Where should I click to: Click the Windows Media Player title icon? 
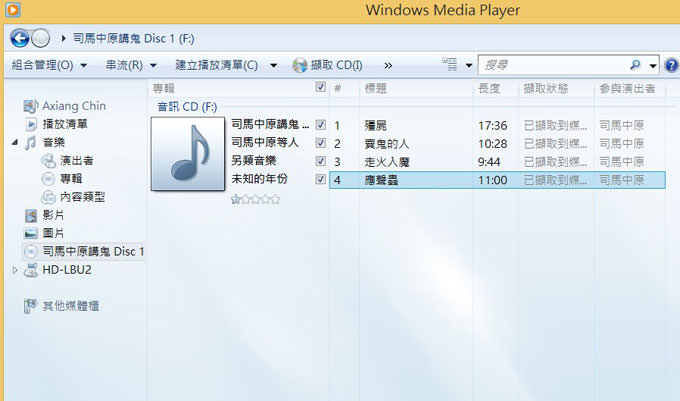pos(13,9)
